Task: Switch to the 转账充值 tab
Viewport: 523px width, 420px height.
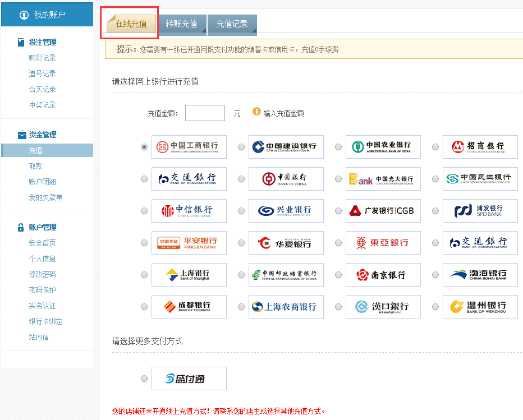Action: (182, 24)
